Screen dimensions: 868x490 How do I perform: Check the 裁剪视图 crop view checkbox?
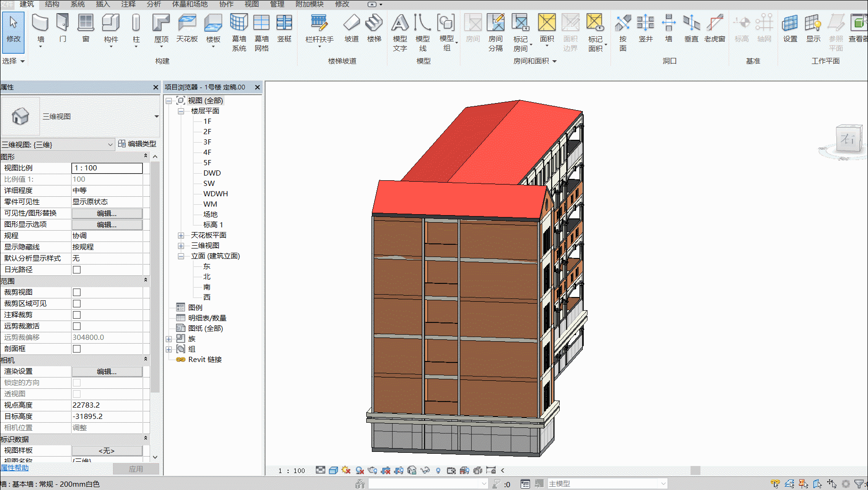coord(77,292)
